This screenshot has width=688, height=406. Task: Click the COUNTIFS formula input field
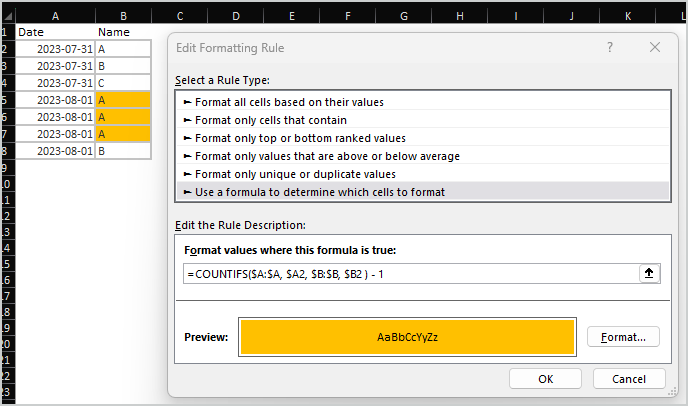(410, 274)
